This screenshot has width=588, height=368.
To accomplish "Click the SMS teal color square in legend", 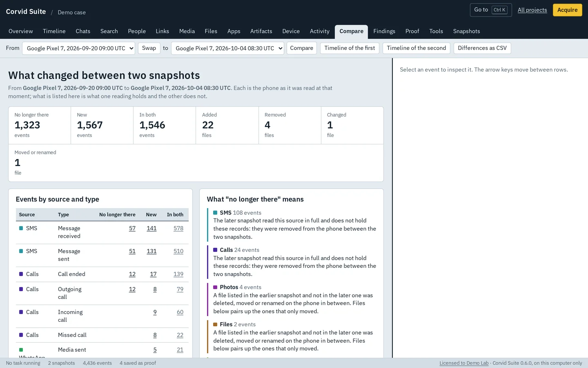I will tap(215, 213).
